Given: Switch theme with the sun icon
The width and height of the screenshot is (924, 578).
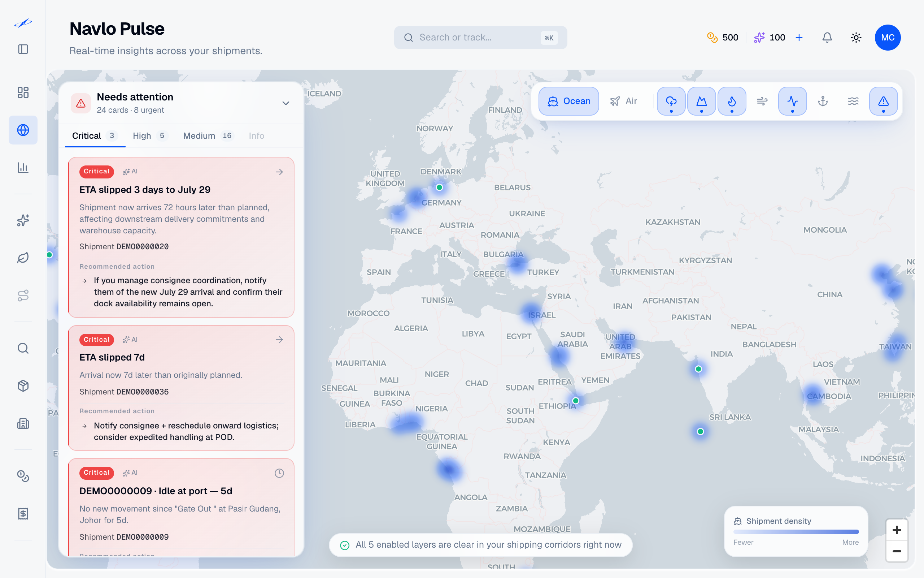Looking at the screenshot, I should pyautogui.click(x=856, y=38).
